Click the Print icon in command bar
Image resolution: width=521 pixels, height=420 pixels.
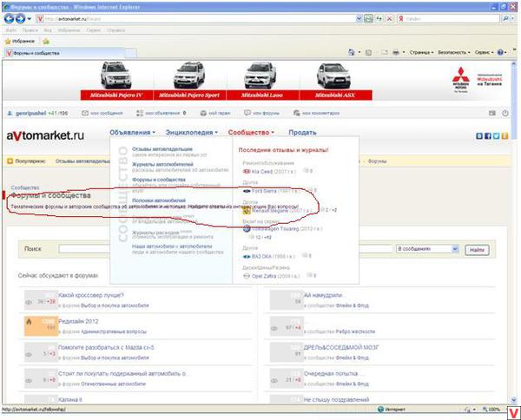click(x=395, y=52)
